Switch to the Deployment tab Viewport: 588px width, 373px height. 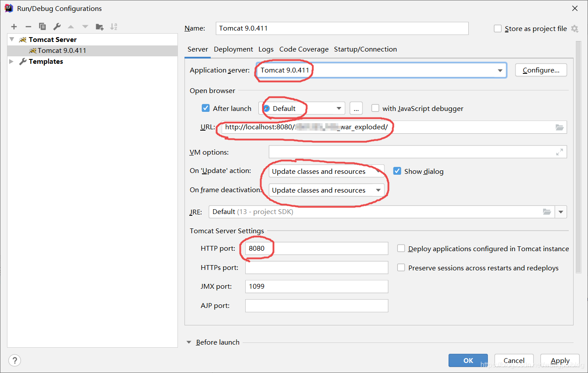pyautogui.click(x=233, y=49)
